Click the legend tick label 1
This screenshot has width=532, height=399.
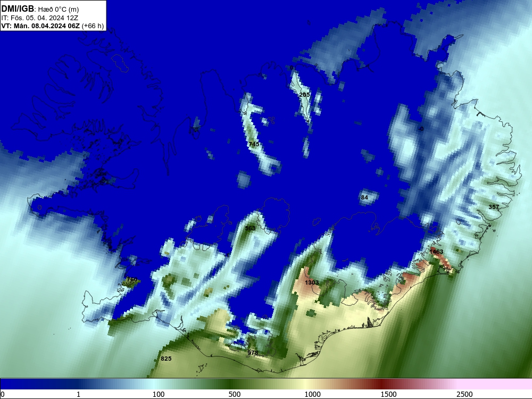click(x=78, y=394)
